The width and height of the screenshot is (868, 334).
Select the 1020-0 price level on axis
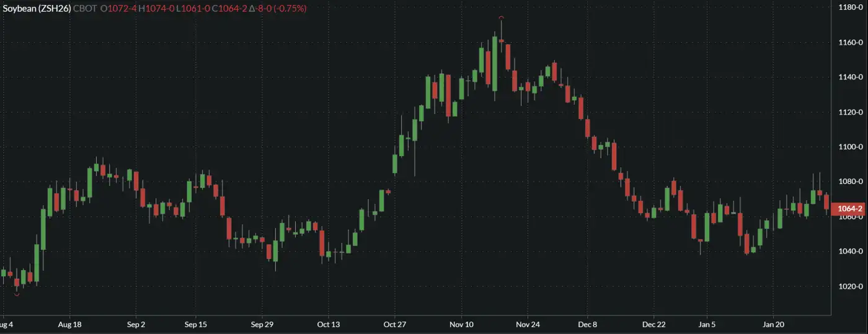point(851,286)
